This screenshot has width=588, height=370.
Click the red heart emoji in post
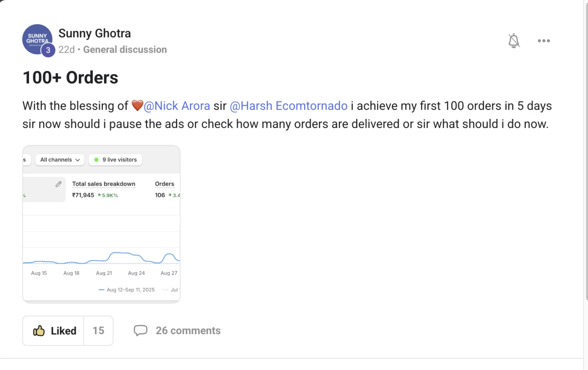[x=137, y=105]
